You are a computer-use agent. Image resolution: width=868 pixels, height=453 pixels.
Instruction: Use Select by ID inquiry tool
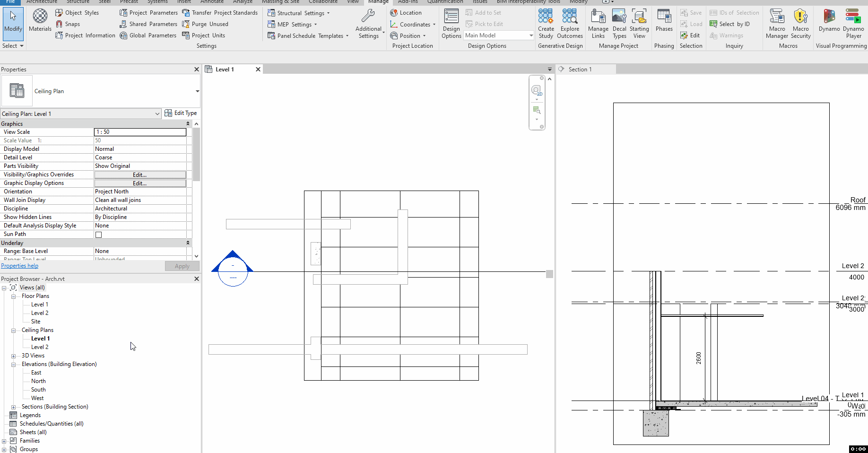pyautogui.click(x=730, y=24)
